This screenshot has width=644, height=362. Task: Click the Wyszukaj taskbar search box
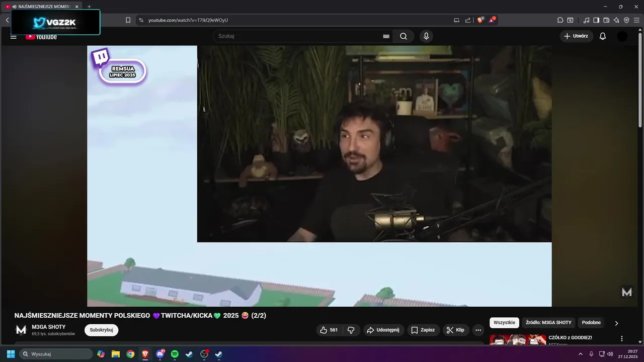[56, 354]
